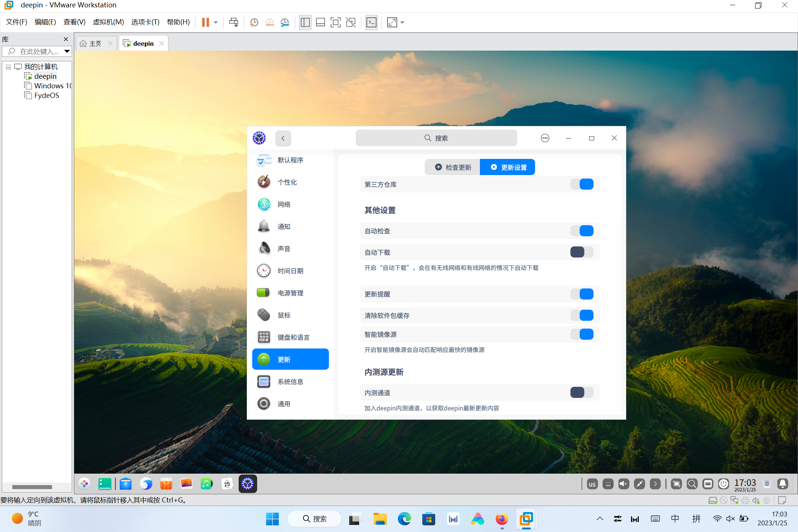The image size is (798, 532).
Task: Click the control center more options icon
Action: pos(545,138)
